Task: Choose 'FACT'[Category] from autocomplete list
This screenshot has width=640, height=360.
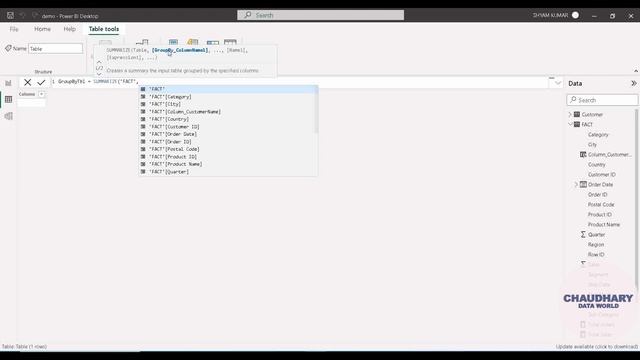Action: [228, 97]
